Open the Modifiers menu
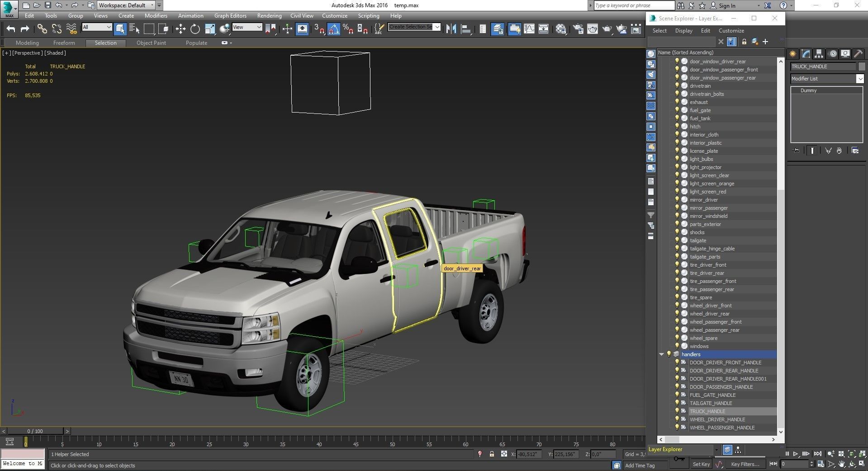Screen dimensions: 868x471 point(156,16)
